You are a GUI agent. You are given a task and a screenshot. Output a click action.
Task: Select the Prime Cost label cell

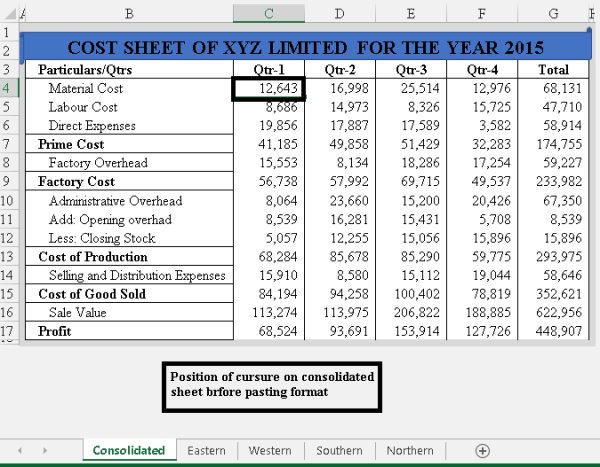click(x=130, y=145)
